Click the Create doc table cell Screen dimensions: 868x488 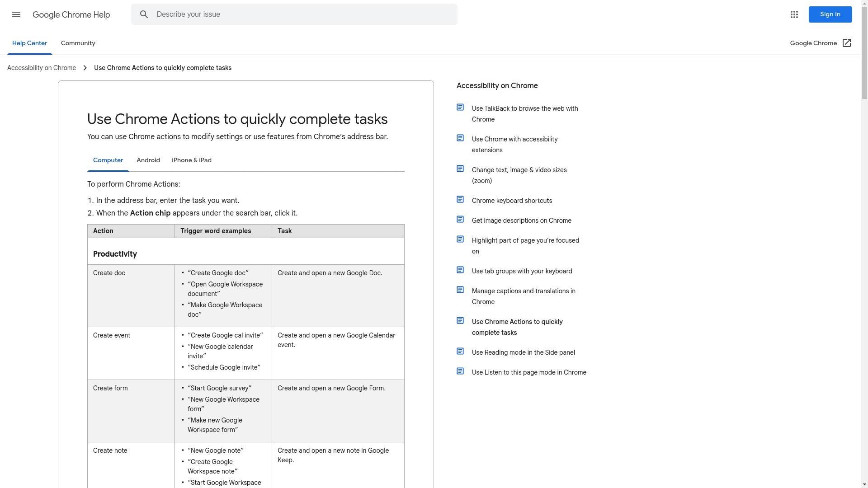point(131,296)
